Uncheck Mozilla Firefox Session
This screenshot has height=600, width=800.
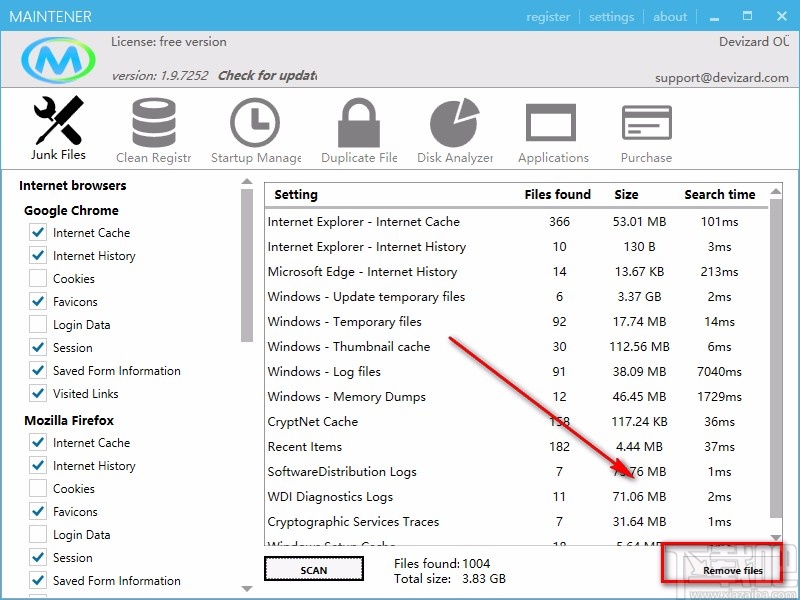coord(38,557)
